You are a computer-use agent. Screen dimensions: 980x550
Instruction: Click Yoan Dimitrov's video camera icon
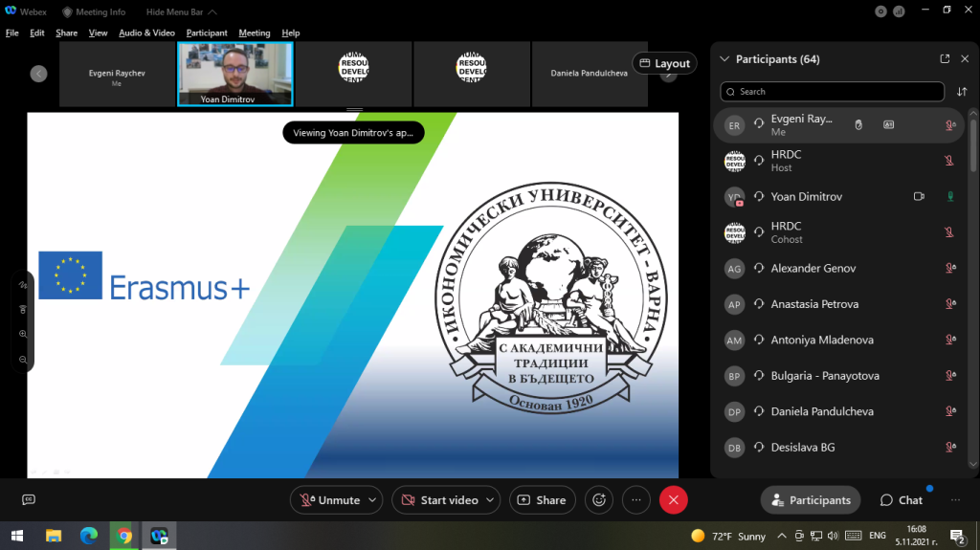click(919, 196)
